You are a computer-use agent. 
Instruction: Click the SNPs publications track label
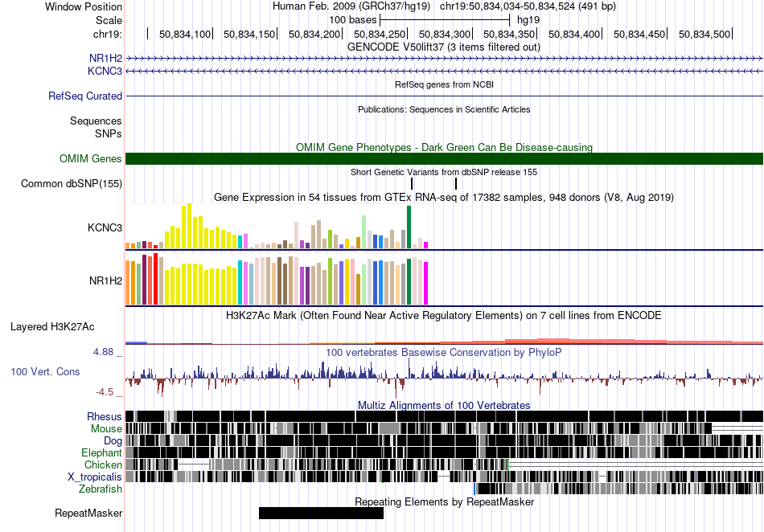[x=109, y=133]
